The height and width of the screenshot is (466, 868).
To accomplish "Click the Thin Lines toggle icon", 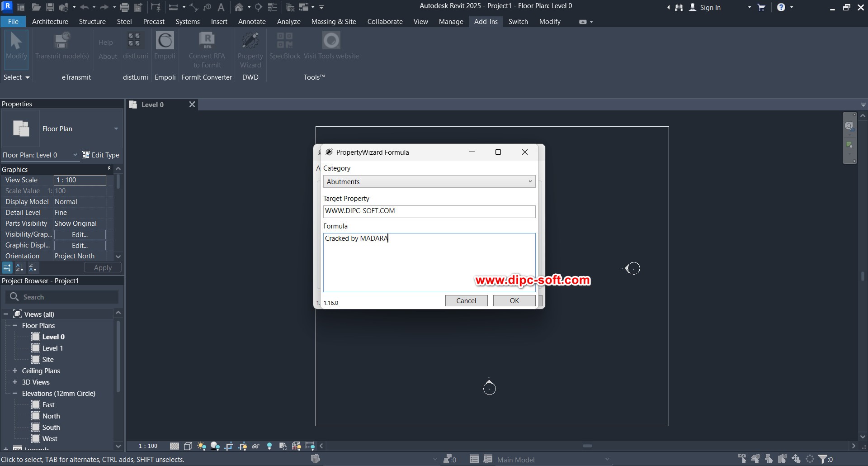I will tap(273, 7).
